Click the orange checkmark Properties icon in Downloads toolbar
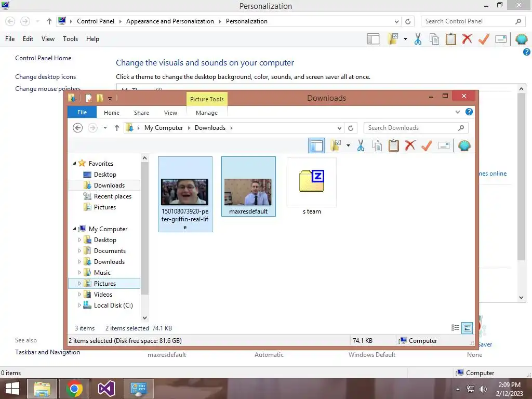Image resolution: width=532 pixels, height=399 pixels. click(x=427, y=146)
